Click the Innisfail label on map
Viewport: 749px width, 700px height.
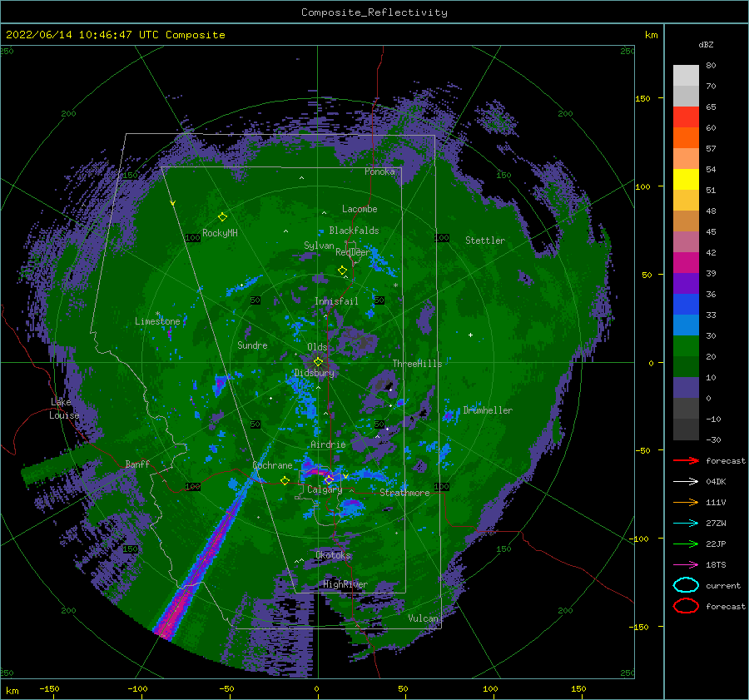(x=336, y=301)
